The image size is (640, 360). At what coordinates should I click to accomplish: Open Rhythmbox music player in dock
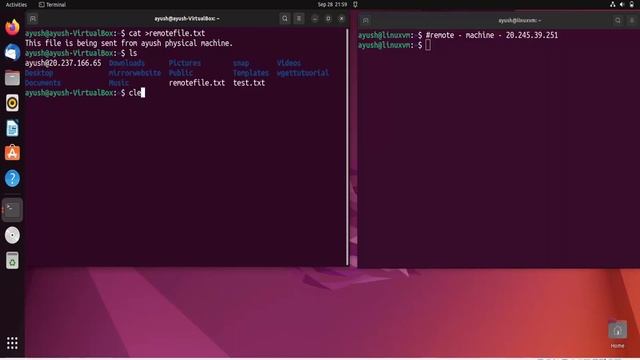pos(12,103)
